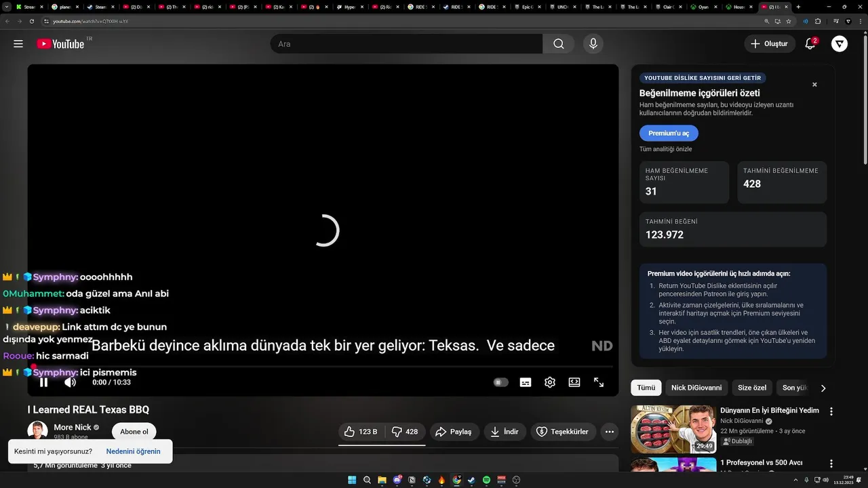The width and height of the screenshot is (868, 488).
Task: Go back in the browser
Action: coord(7,22)
